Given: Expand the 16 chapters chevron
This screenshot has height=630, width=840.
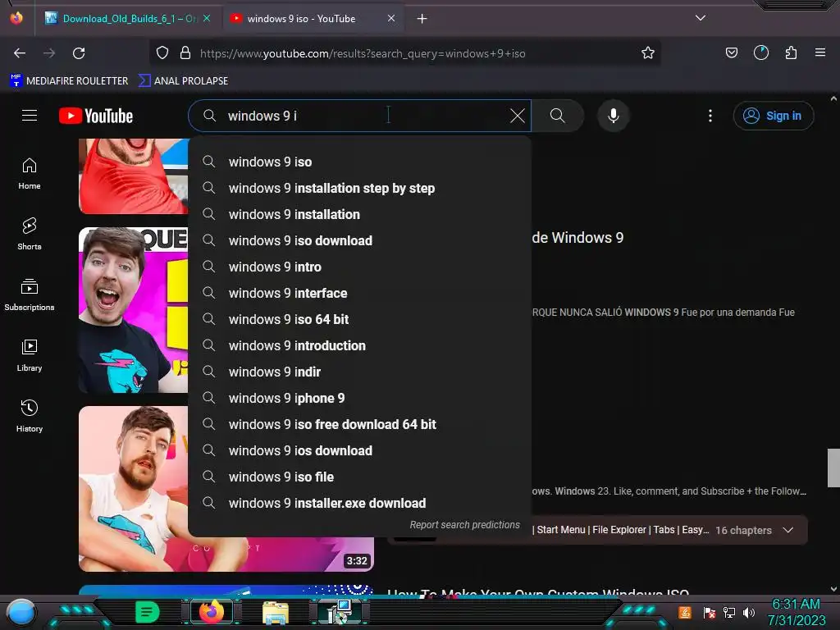Looking at the screenshot, I should [788, 530].
